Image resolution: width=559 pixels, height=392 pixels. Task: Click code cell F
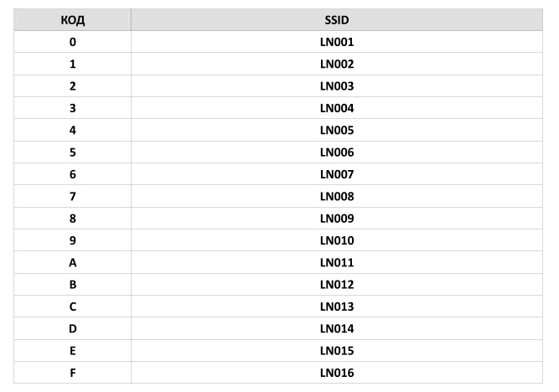[x=72, y=373]
